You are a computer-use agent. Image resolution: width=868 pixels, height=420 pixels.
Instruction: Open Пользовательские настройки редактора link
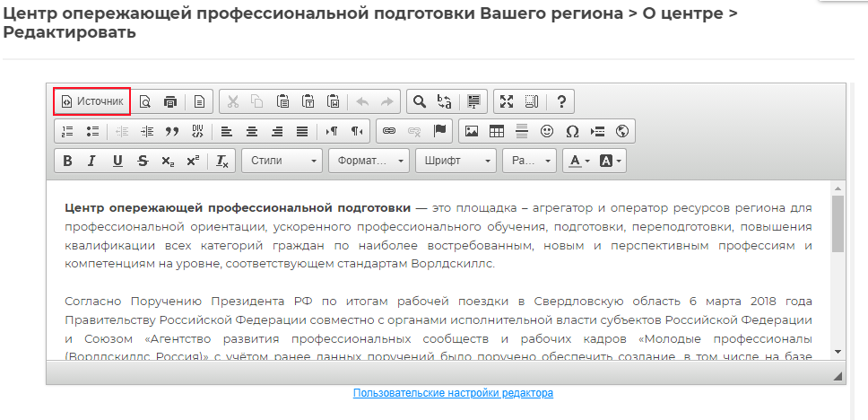click(453, 393)
